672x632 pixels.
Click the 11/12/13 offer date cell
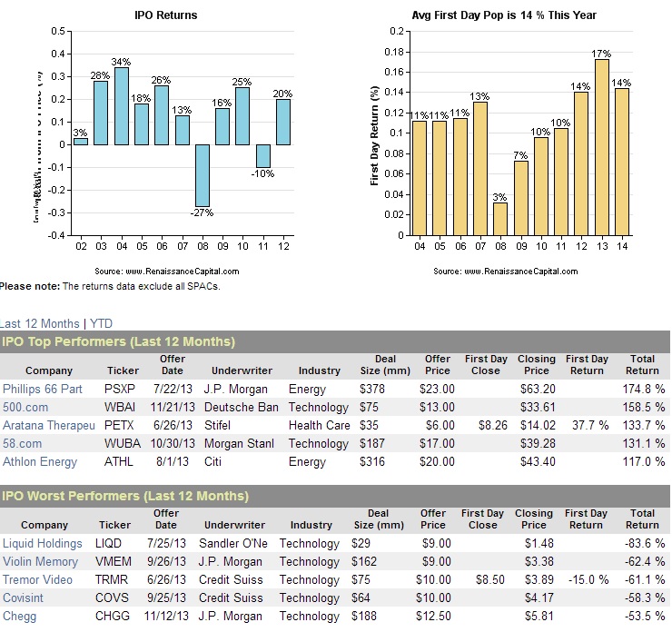[x=166, y=617]
